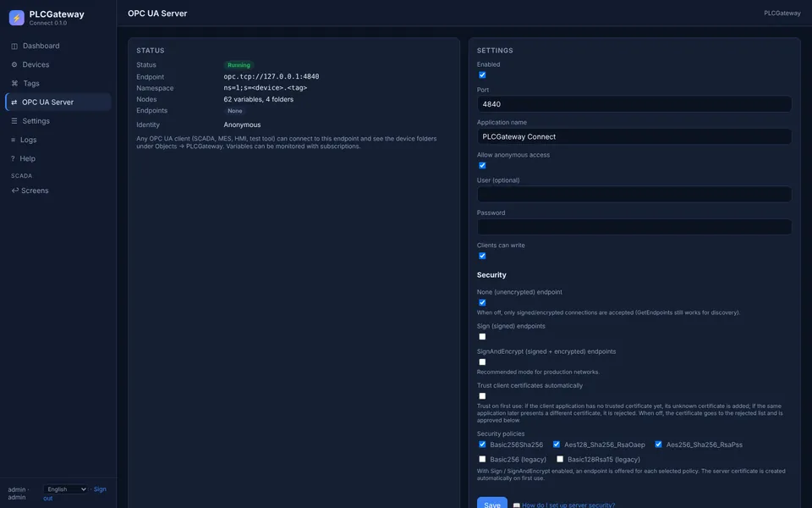The width and height of the screenshot is (812, 508).
Task: Click the Devices gear icon
Action: pyautogui.click(x=14, y=65)
